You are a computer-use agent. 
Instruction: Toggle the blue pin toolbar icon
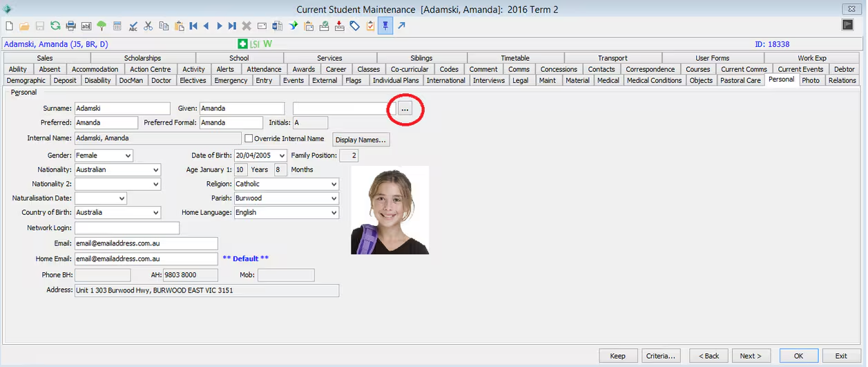coord(385,26)
